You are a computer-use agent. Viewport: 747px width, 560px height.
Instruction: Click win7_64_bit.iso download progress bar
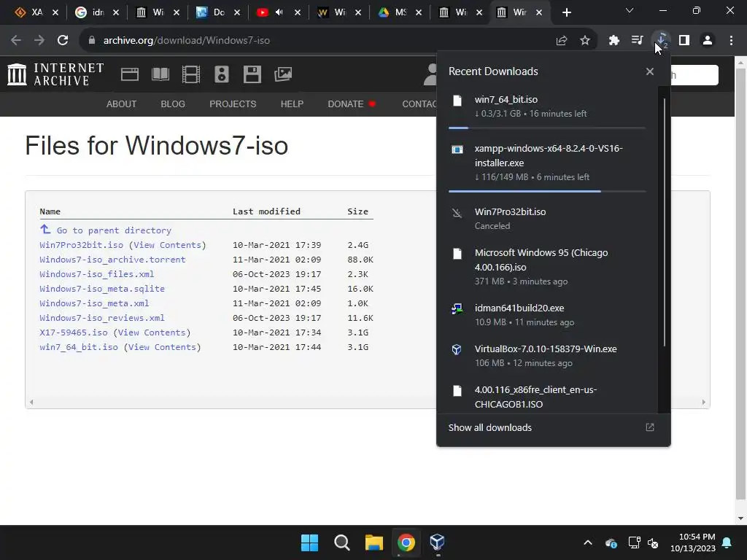click(x=547, y=128)
